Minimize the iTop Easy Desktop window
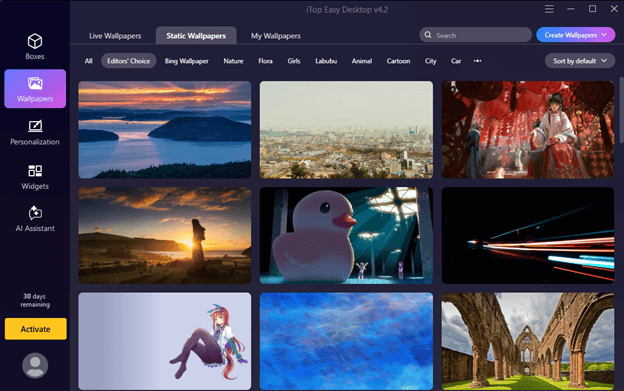The width and height of the screenshot is (624, 391). (x=571, y=9)
